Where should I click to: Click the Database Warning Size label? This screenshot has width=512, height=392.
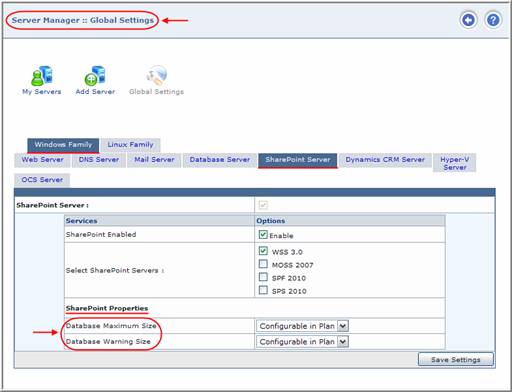tap(108, 341)
